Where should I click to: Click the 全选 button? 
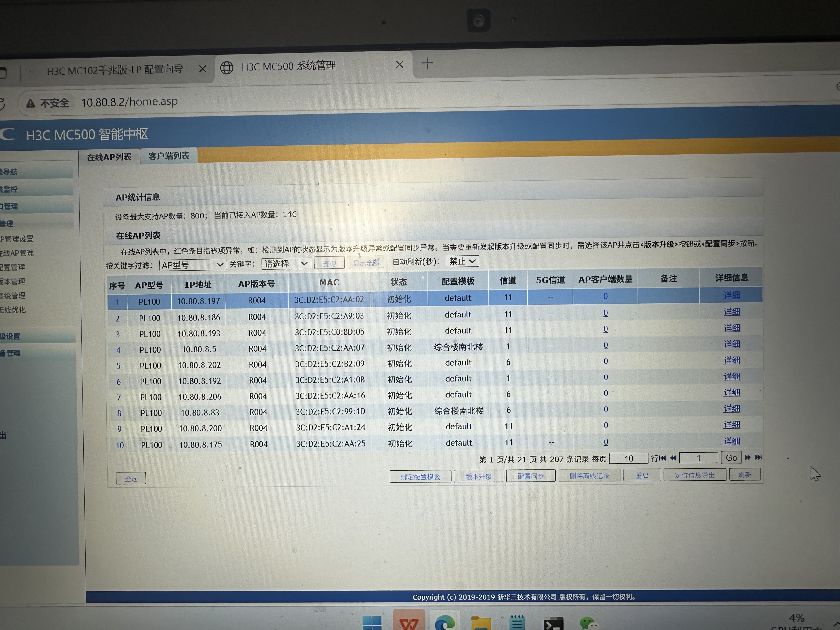131,479
